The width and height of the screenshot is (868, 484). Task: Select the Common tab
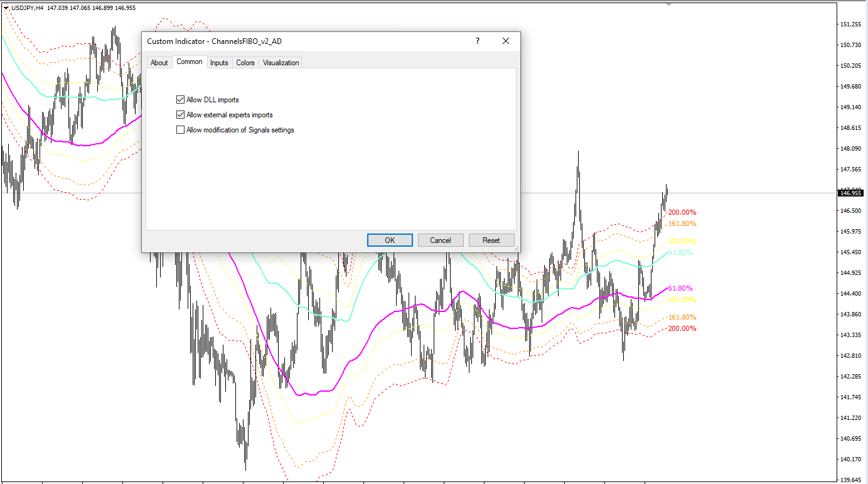tap(190, 62)
